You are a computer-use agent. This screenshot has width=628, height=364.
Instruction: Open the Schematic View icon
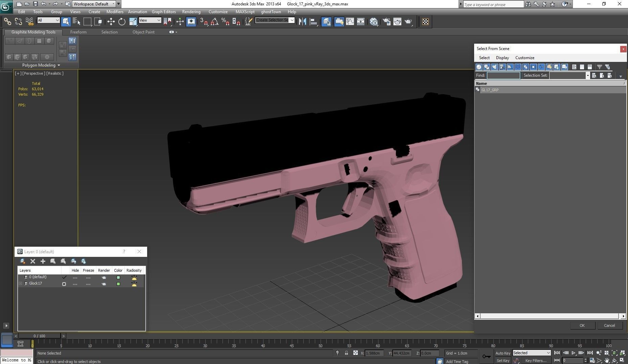[x=361, y=22]
